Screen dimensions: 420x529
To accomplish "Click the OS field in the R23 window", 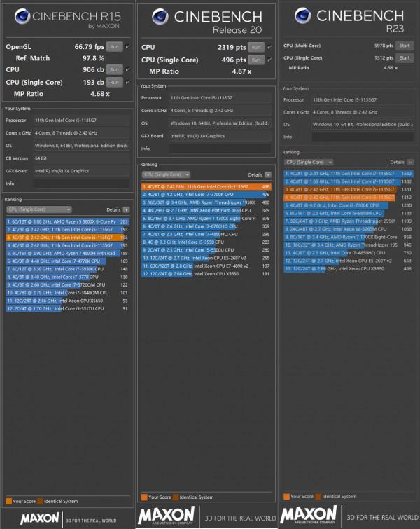I will [363, 125].
